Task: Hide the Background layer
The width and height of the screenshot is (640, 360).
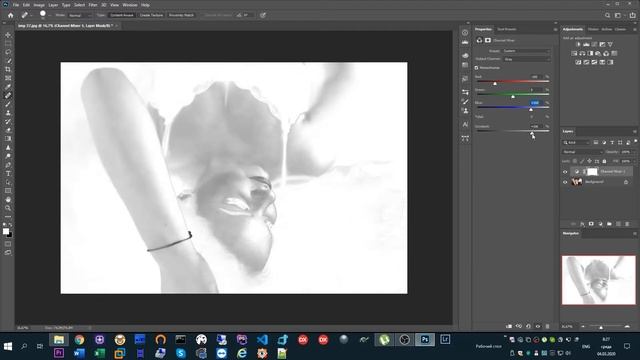Action: click(565, 182)
